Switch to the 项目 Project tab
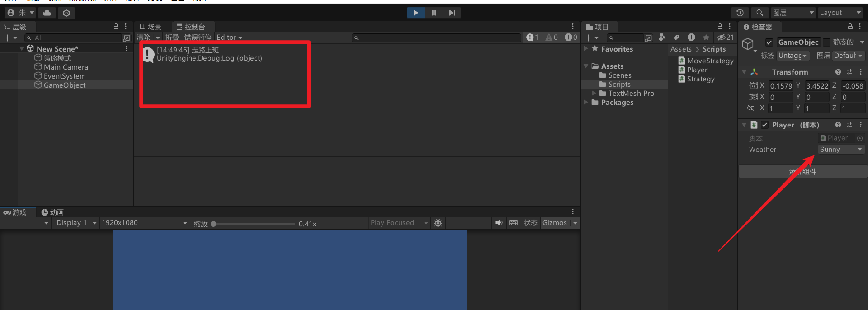 click(x=597, y=27)
